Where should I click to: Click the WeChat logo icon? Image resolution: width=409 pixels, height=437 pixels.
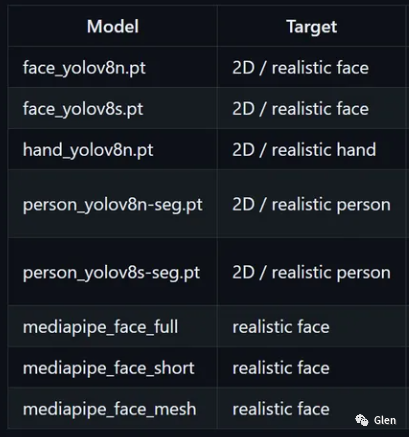click(362, 420)
